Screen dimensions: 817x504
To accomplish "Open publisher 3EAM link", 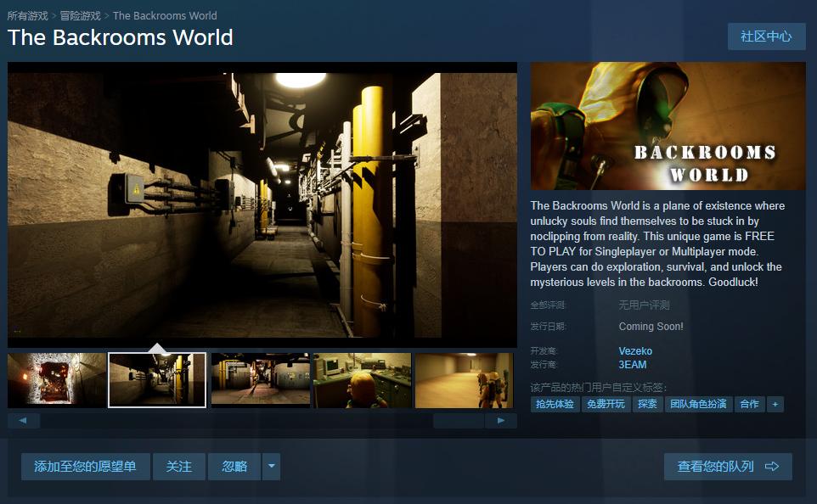I will [632, 365].
